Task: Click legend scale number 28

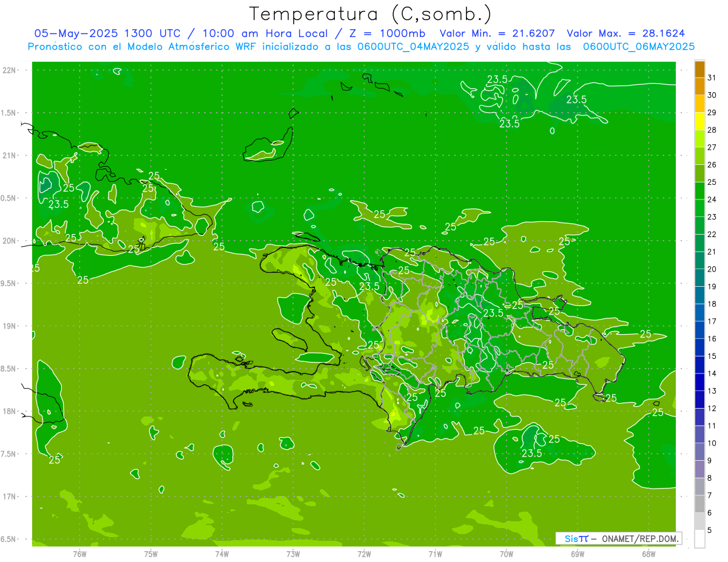Action: pyautogui.click(x=712, y=130)
